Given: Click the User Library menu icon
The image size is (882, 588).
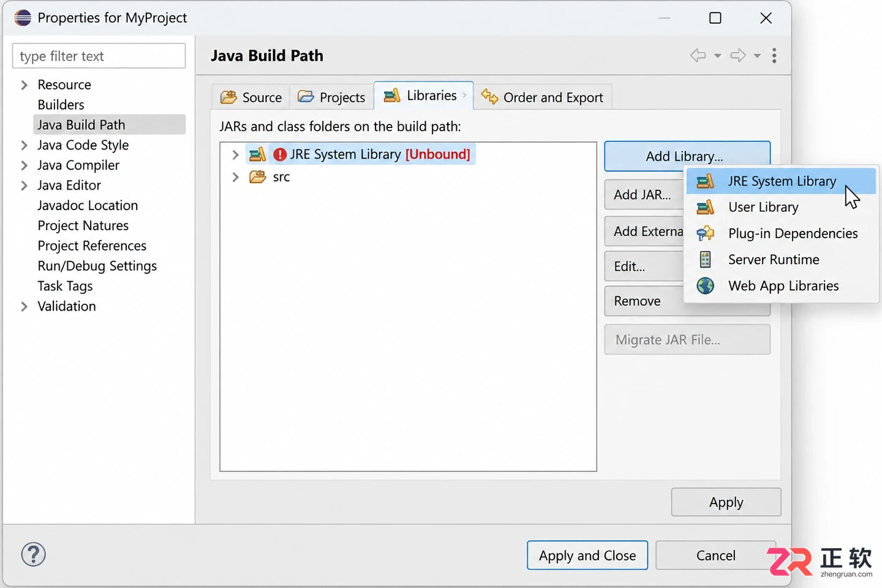Looking at the screenshot, I should pyautogui.click(x=706, y=207).
